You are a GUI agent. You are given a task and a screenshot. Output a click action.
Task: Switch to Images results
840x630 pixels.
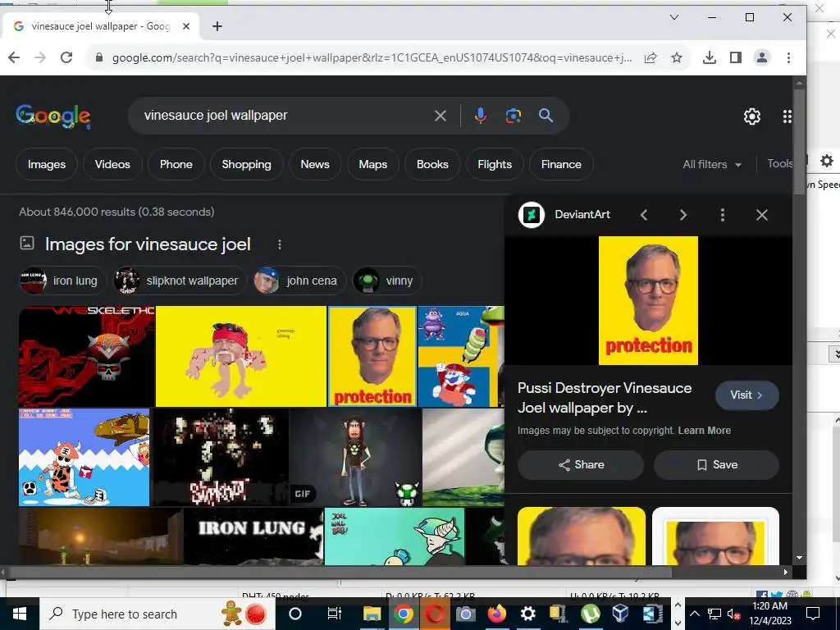(47, 164)
